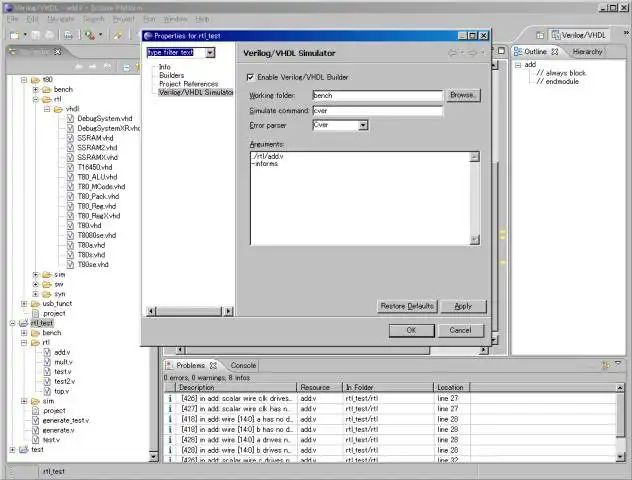Click the Open Perspective icon
This screenshot has width=632, height=480.
click(x=540, y=35)
